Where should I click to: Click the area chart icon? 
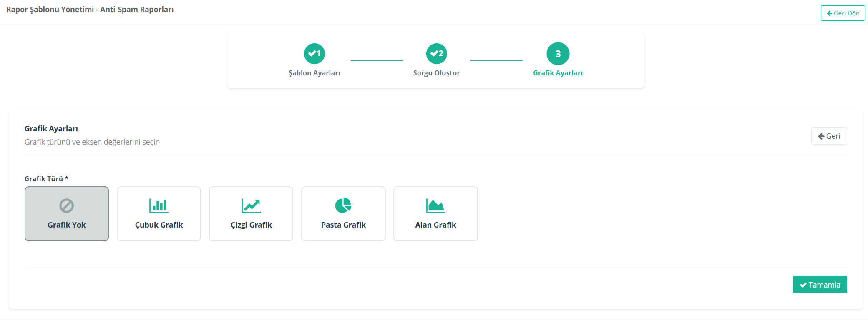pyautogui.click(x=435, y=205)
